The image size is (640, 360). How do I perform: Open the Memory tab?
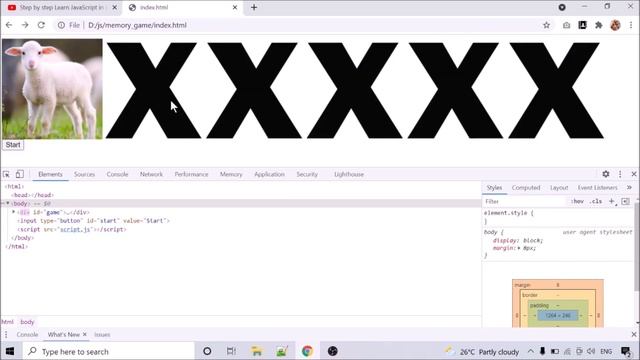pyautogui.click(x=231, y=174)
